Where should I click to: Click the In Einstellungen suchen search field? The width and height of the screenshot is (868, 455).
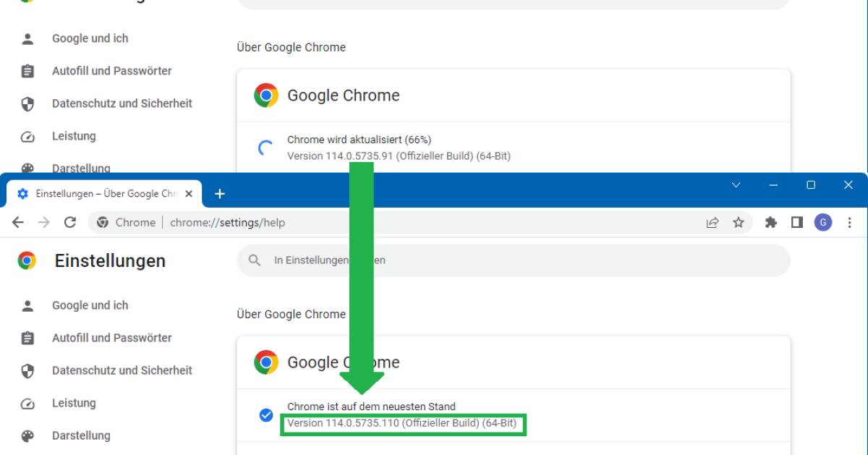(514, 260)
